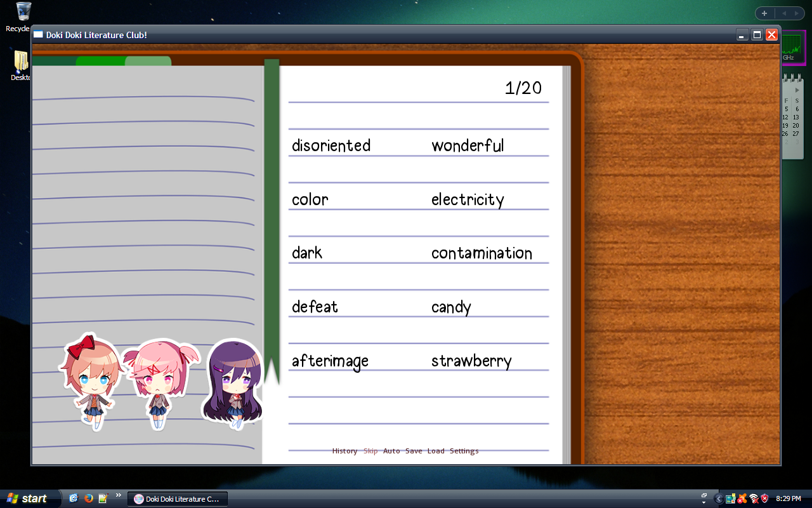Click the desktop gadgets tray icon
Screen dimensions: 812x508
[730, 498]
